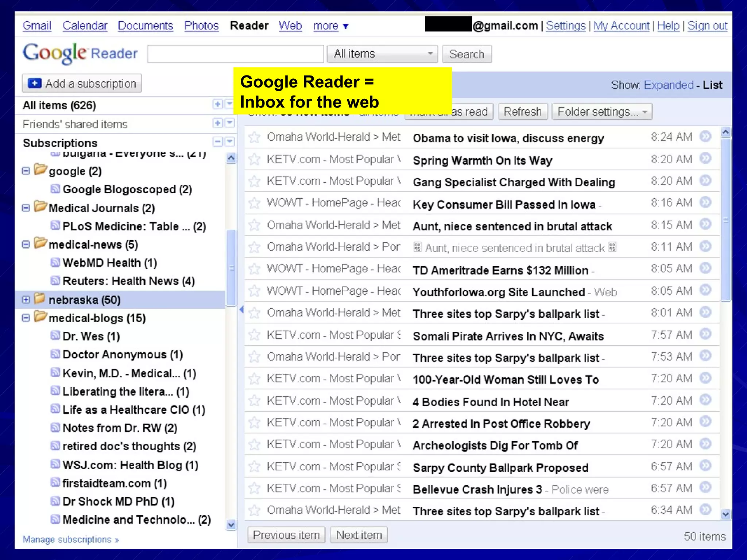The image size is (747, 560).
Task: Click the nebraska folder icon
Action: point(40,299)
